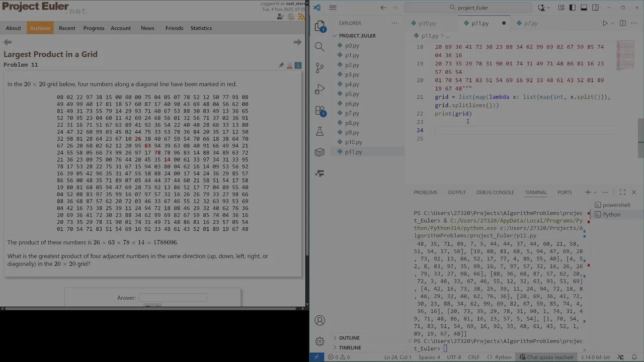The image size is (644, 362).
Task: Toggle the bottom panel visibility
Action: (x=584, y=8)
